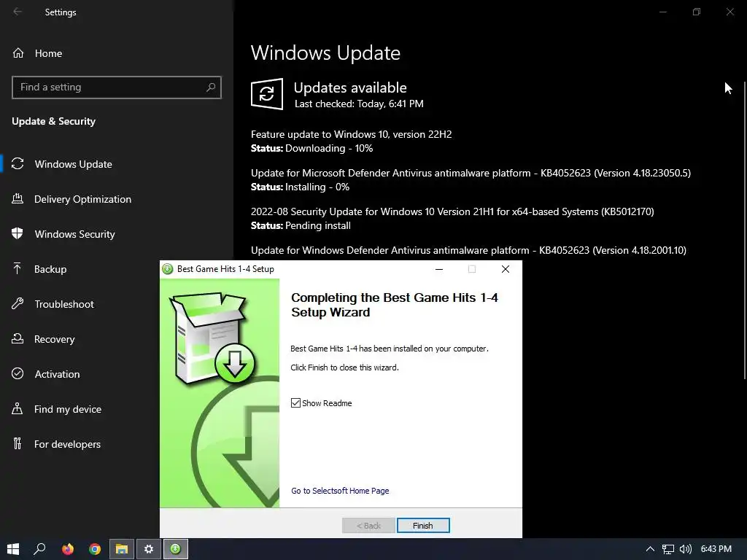Open Find my device settings page
Screen dimensions: 747x560
pyautogui.click(x=68, y=409)
